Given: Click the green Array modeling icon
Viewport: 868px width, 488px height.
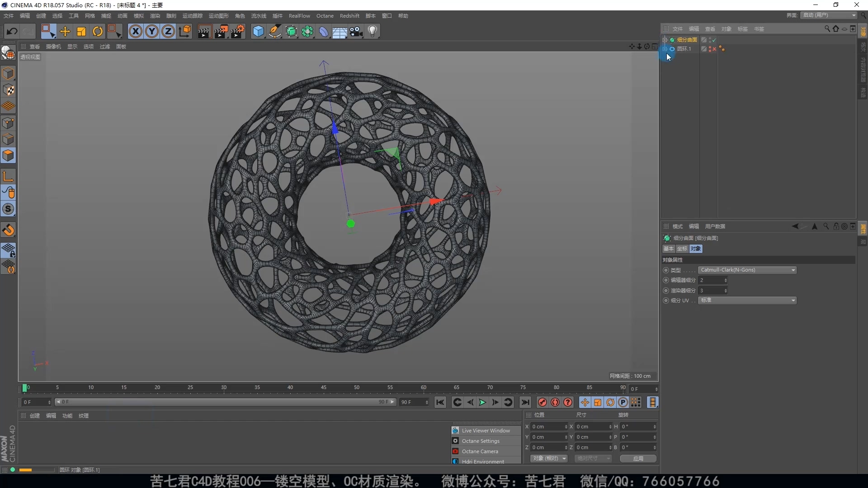Looking at the screenshot, I should [x=307, y=31].
